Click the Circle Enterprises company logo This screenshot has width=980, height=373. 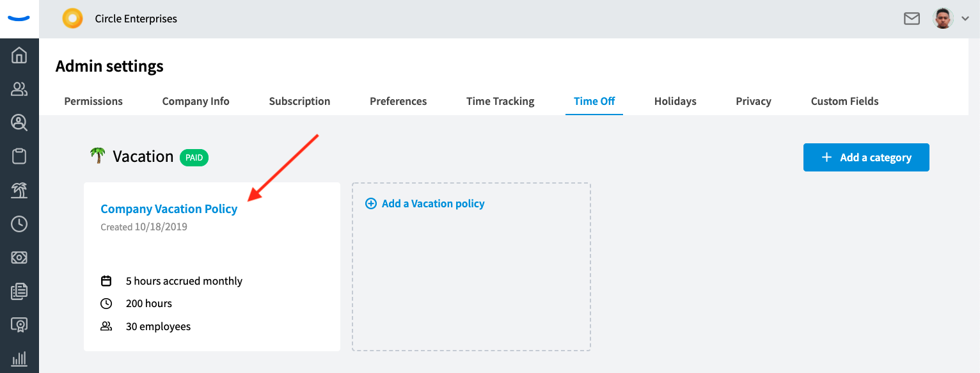72,19
